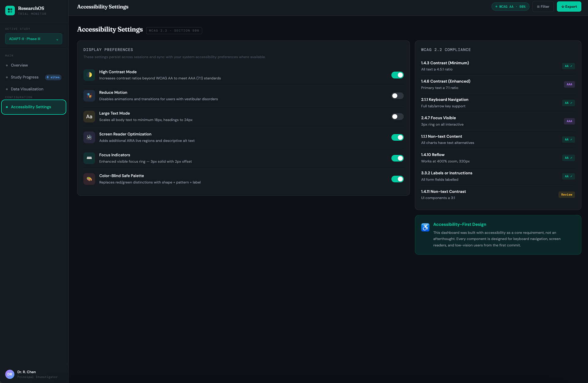Screen dimensions: 588x383
Task: Click the High Contrast Mode half-moon icon
Action: point(89,75)
